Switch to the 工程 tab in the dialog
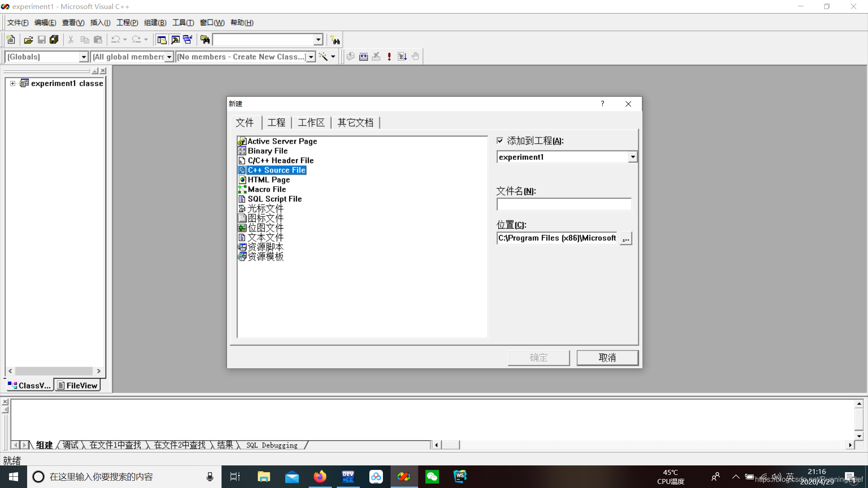The width and height of the screenshot is (868, 488). tap(276, 122)
